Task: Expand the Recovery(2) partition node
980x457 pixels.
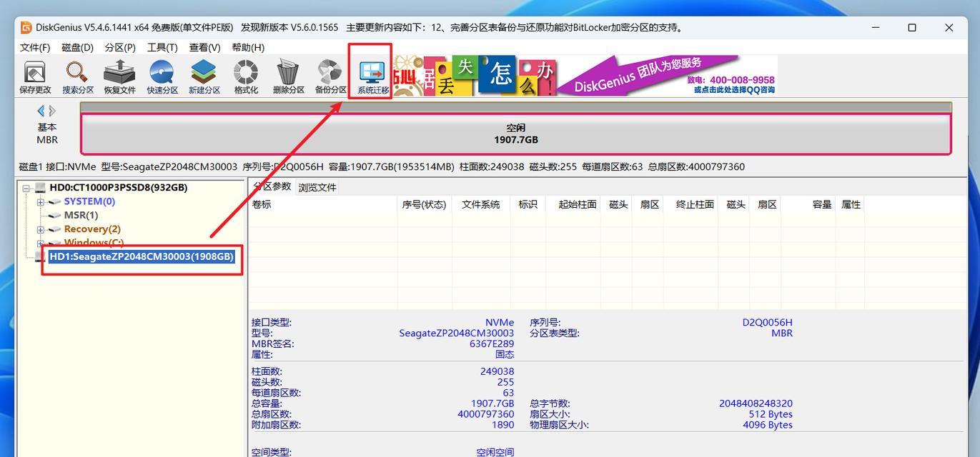Action: pyautogui.click(x=41, y=230)
